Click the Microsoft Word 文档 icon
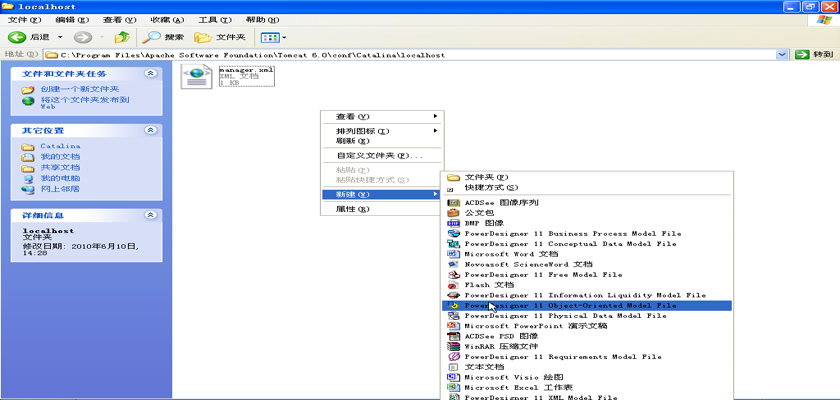 click(x=454, y=254)
